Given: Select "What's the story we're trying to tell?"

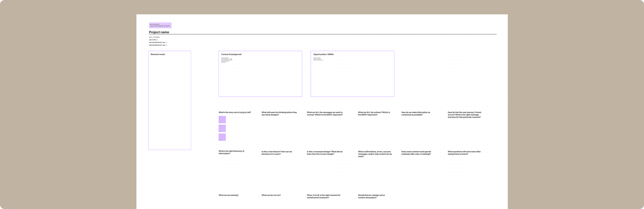Looking at the screenshot, I should pyautogui.click(x=235, y=112).
